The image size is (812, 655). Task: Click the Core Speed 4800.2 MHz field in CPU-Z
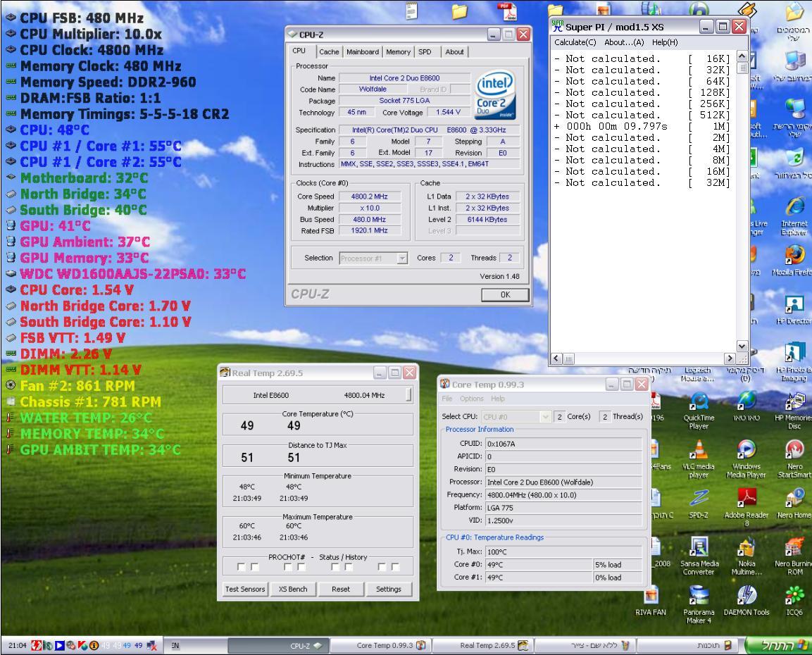tap(369, 196)
